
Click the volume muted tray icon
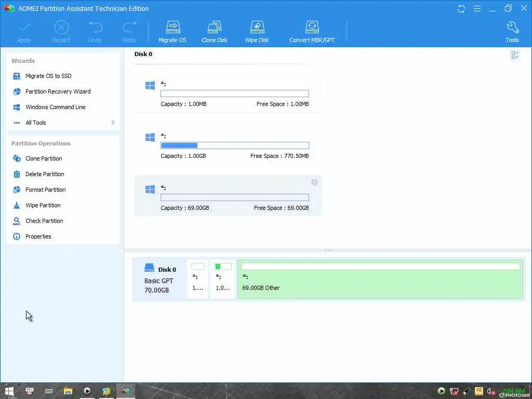click(x=490, y=392)
